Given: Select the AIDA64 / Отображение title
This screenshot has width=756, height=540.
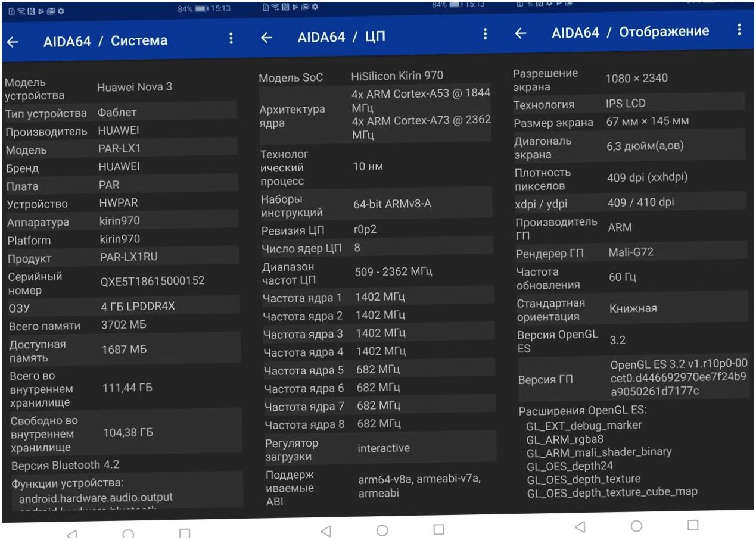Looking at the screenshot, I should [x=630, y=32].
